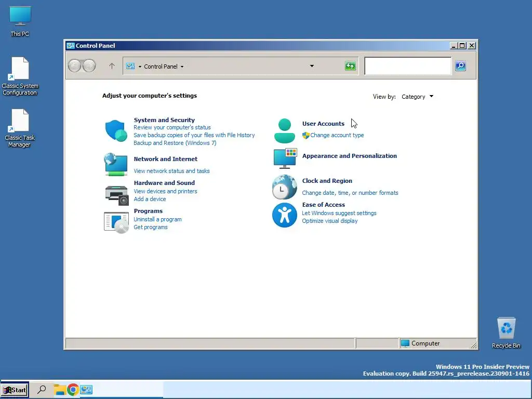Close the Control Panel window
Viewport: 532px width, 399px height.
click(472, 46)
